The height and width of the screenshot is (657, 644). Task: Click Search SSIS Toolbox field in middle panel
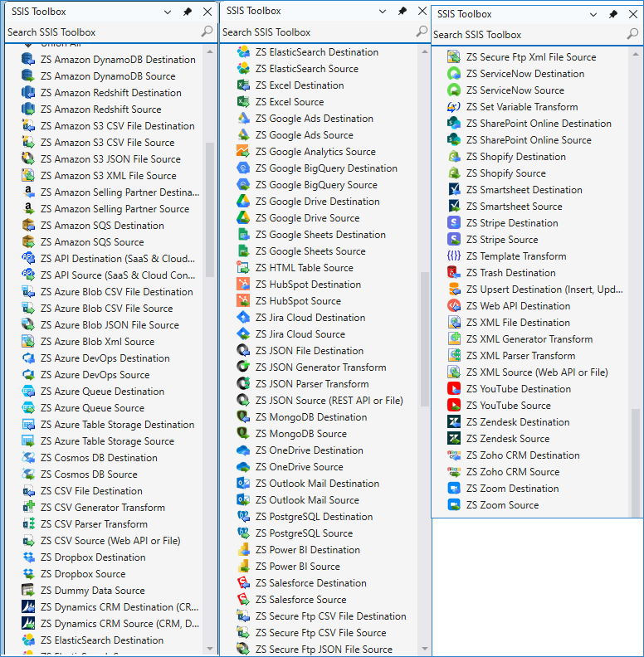(315, 32)
